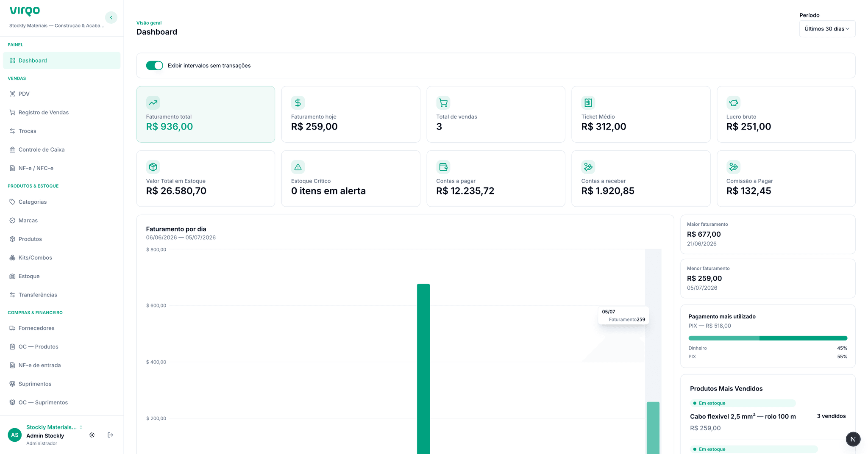Toggle Exibir intervalos sem transações switch

click(x=154, y=66)
